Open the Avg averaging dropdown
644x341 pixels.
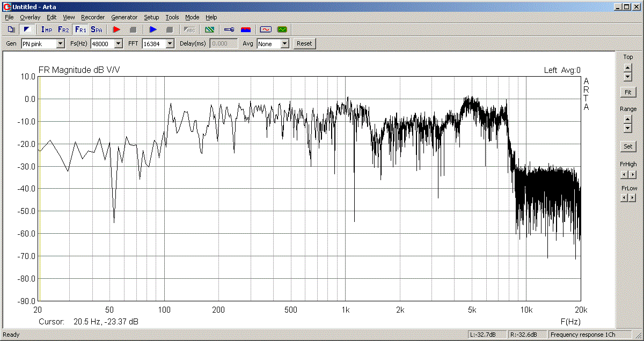285,44
